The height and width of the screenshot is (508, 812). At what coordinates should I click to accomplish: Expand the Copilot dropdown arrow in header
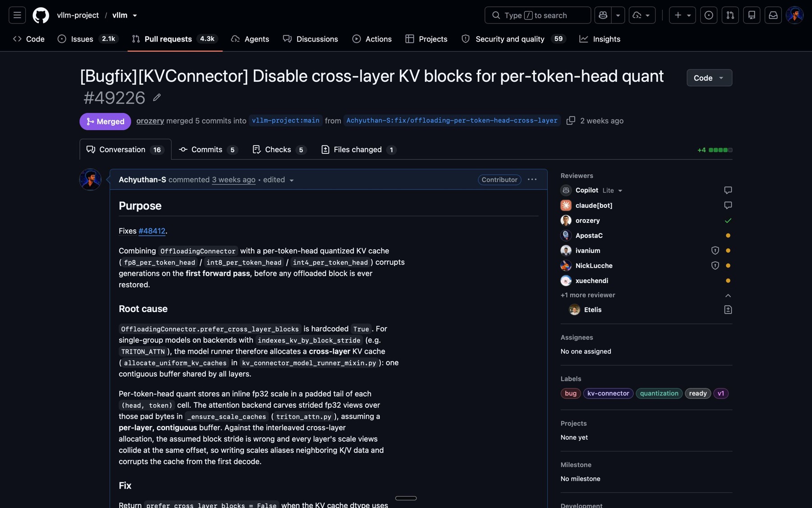point(618,15)
